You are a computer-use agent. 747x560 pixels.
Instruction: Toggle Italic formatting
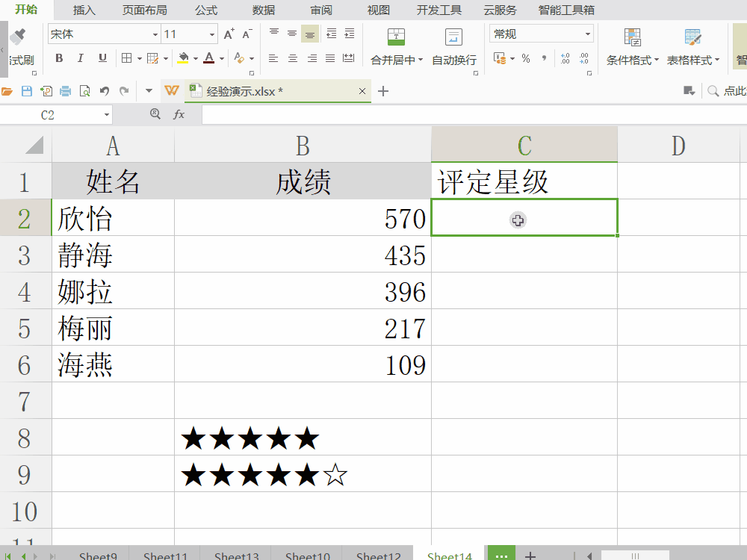pos(81,58)
